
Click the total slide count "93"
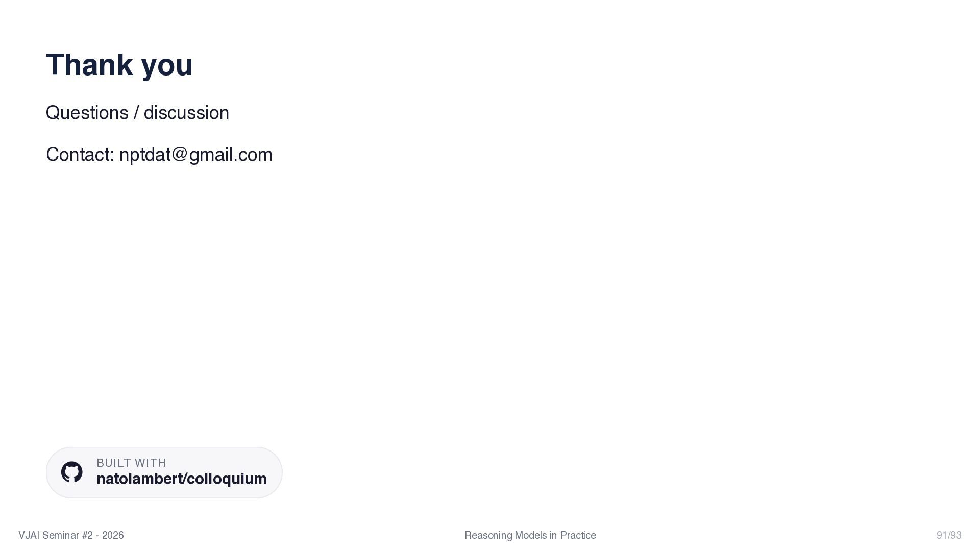955,535
